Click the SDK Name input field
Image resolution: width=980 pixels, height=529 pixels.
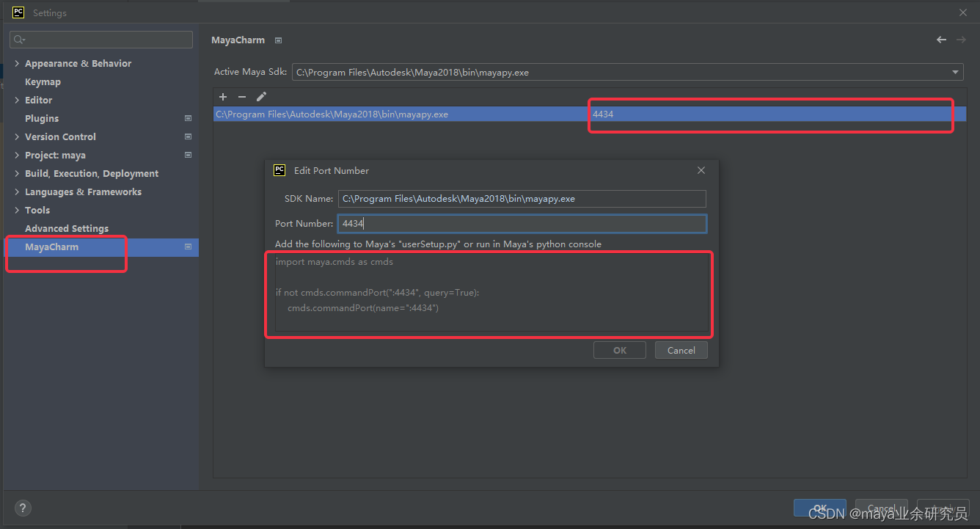tap(522, 199)
